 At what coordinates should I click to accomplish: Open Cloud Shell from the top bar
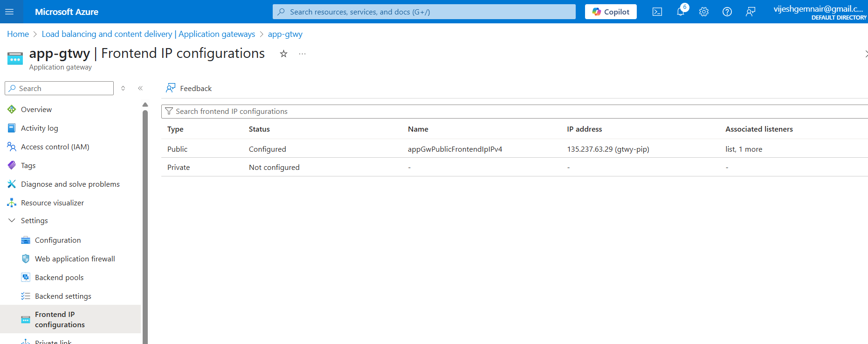[x=657, y=12]
